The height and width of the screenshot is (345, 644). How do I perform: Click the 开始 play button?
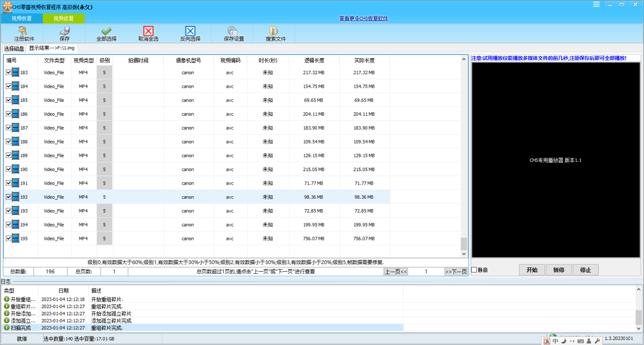tap(532, 270)
